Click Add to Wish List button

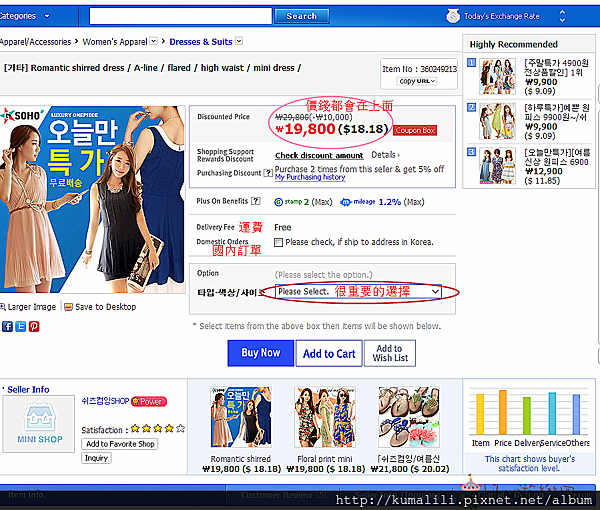pyautogui.click(x=390, y=353)
